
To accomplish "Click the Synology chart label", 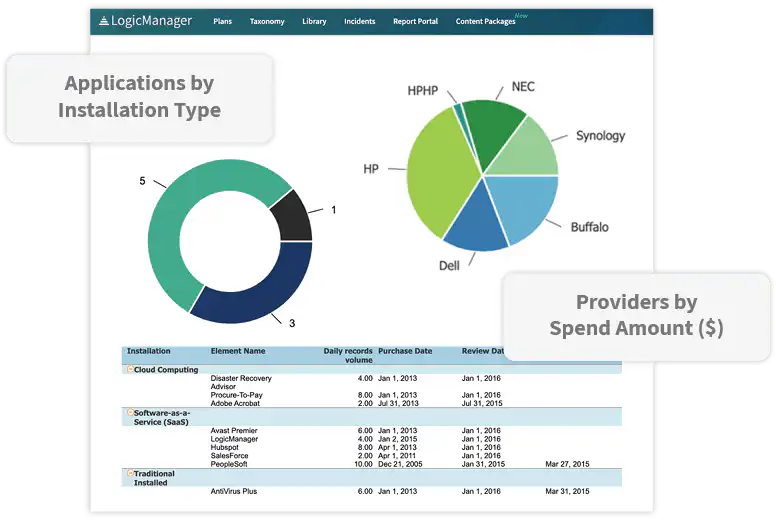I will (600, 136).
